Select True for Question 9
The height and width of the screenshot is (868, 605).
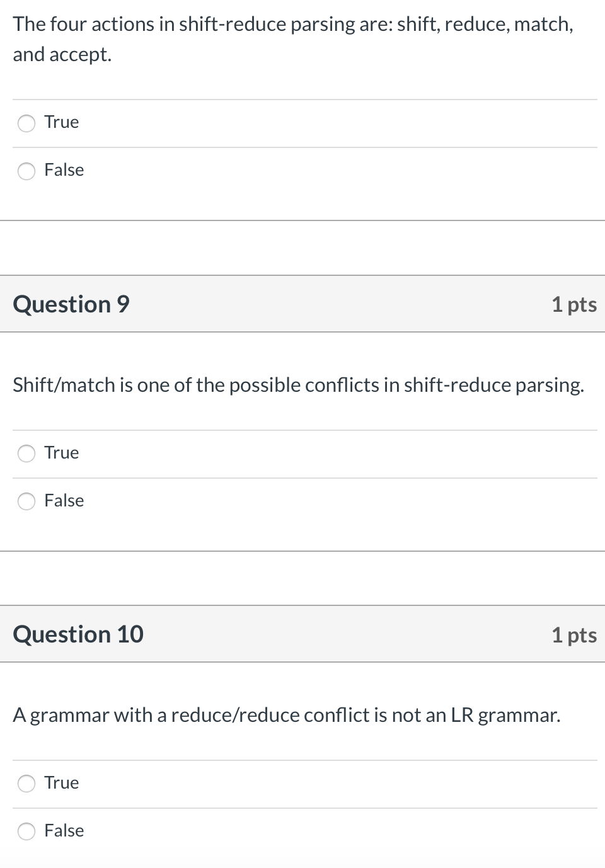click(26, 454)
